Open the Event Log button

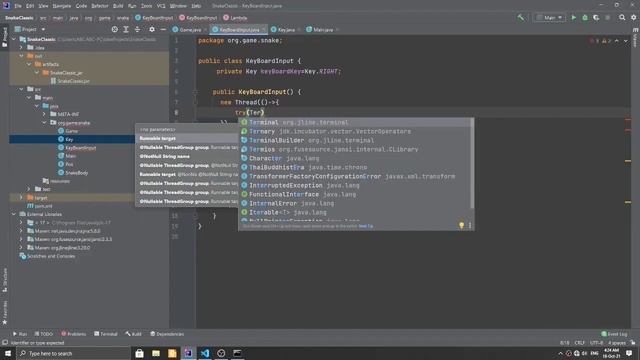pyautogui.click(x=614, y=334)
